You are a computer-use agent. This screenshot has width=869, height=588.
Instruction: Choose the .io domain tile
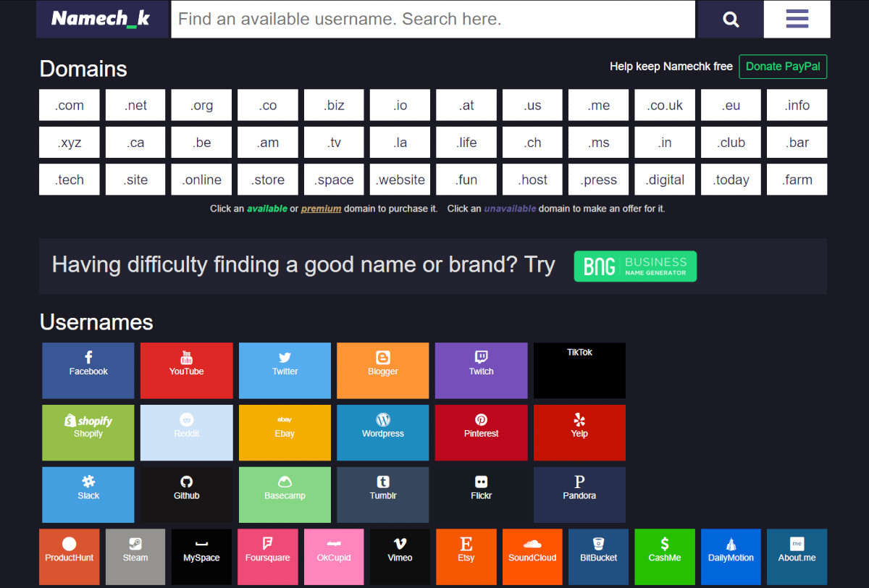pyautogui.click(x=400, y=105)
